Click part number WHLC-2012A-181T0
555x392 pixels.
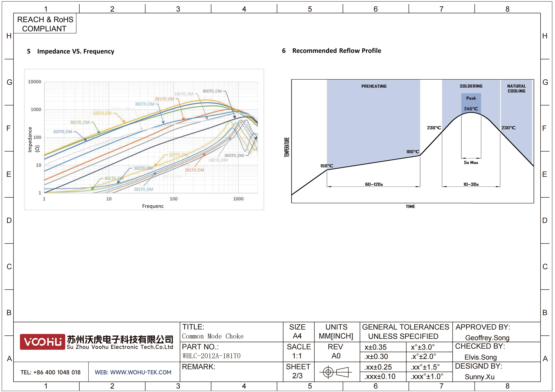point(212,356)
